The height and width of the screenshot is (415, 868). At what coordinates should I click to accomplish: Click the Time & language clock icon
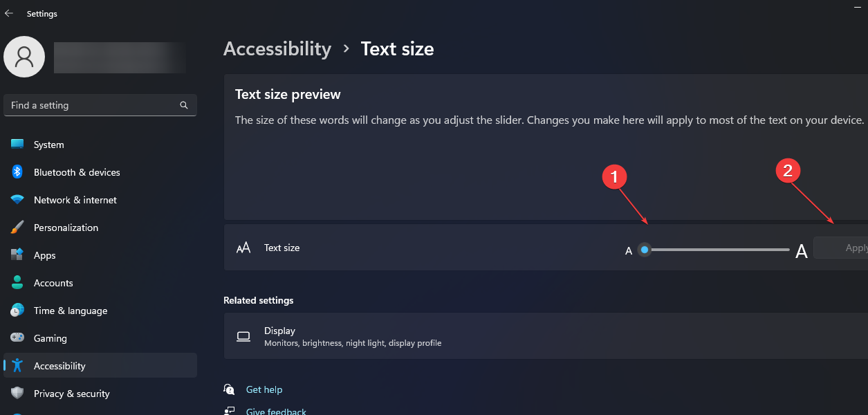pyautogui.click(x=17, y=311)
